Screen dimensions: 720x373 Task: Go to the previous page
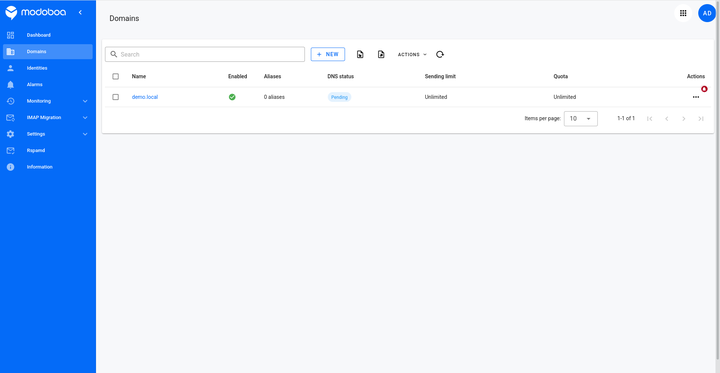pos(667,119)
